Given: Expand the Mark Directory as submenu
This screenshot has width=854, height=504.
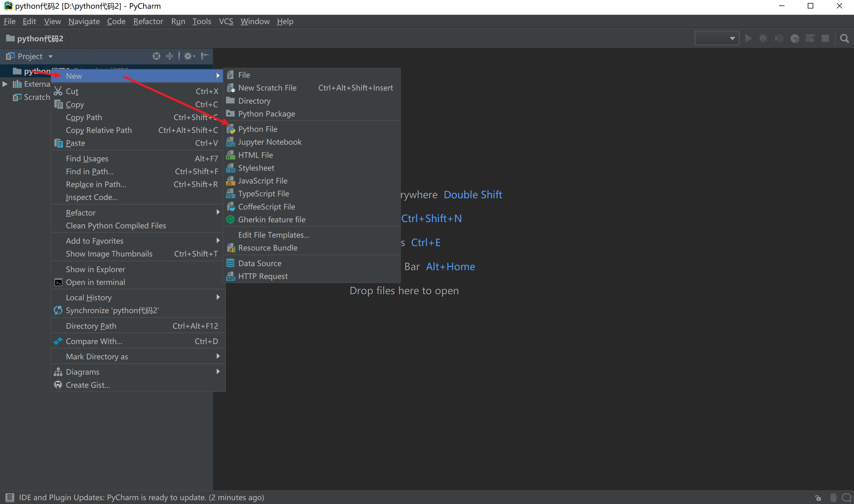Looking at the screenshot, I should (x=218, y=356).
